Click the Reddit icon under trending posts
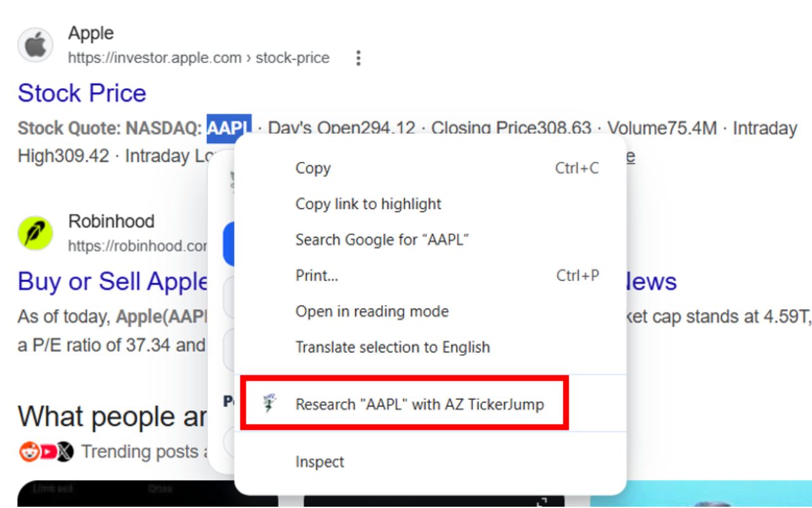Viewport: 812px width, 508px height. coord(29,451)
